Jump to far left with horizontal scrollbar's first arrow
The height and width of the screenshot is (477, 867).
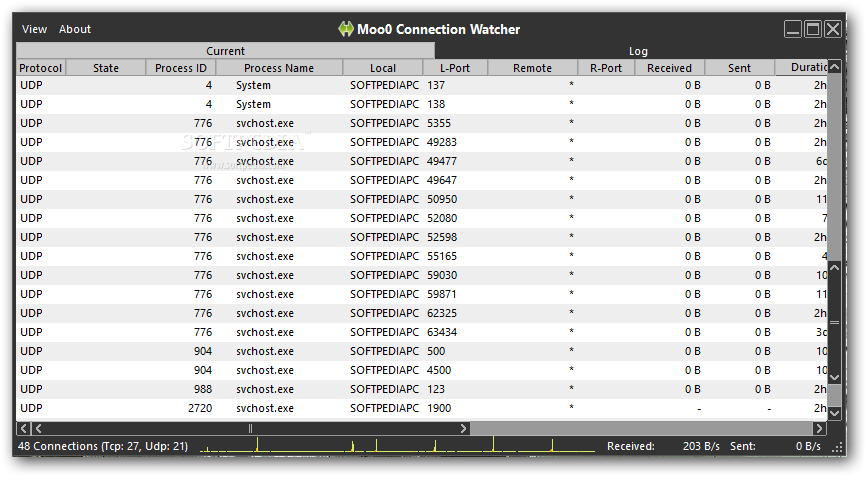click(23, 428)
